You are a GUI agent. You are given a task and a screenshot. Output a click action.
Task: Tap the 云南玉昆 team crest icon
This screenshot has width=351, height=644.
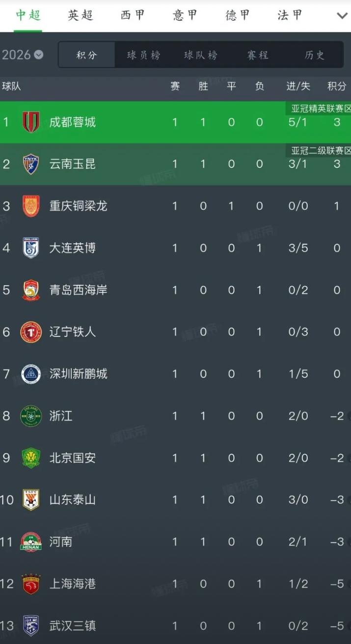tap(31, 164)
